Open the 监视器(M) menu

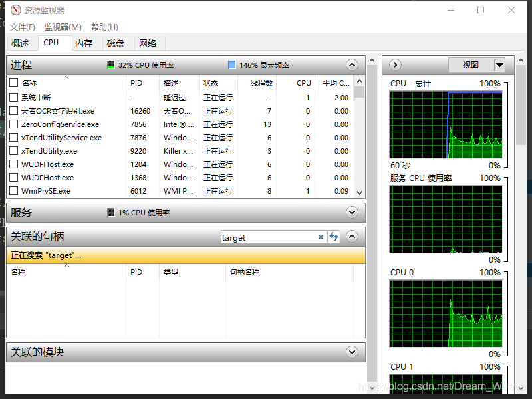click(63, 27)
